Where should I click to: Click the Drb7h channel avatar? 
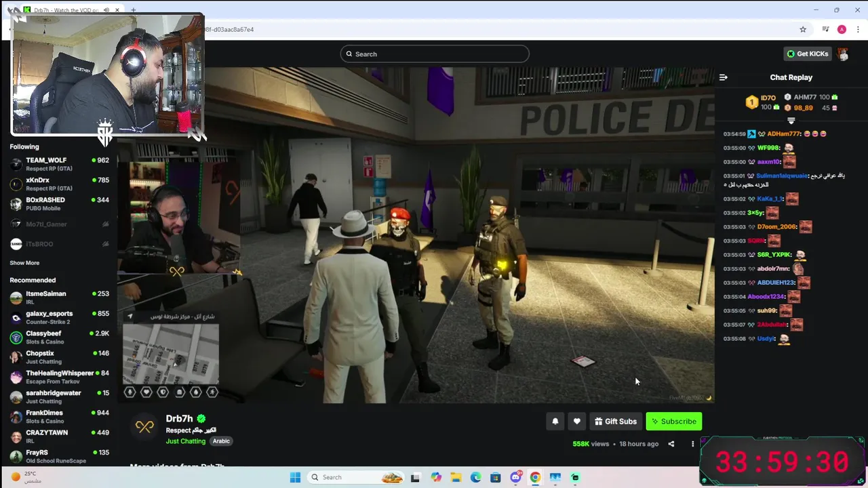144,427
